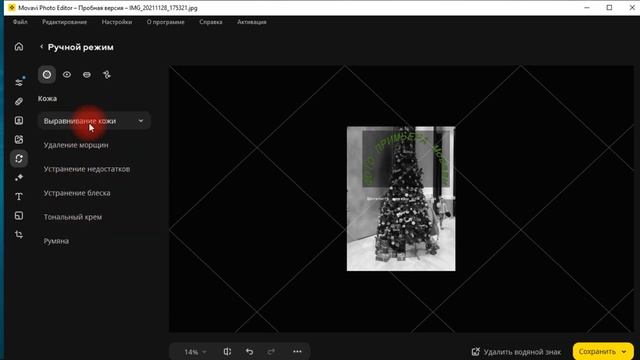Open the Настройки menu
The width and height of the screenshot is (640, 360).
pos(117,22)
